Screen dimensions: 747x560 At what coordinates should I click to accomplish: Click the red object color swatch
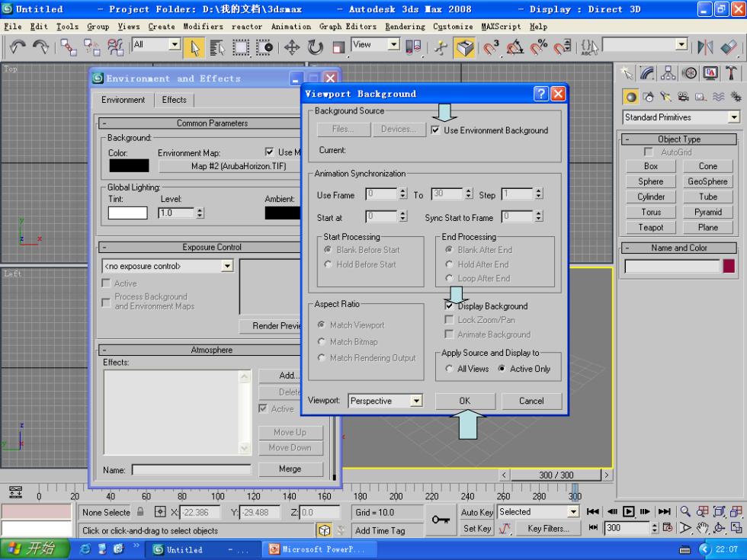click(729, 266)
